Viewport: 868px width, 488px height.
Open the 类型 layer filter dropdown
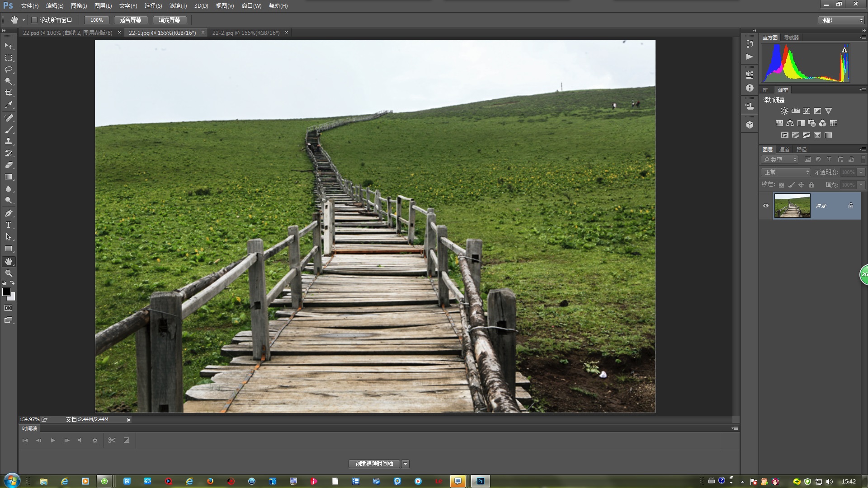pyautogui.click(x=780, y=160)
